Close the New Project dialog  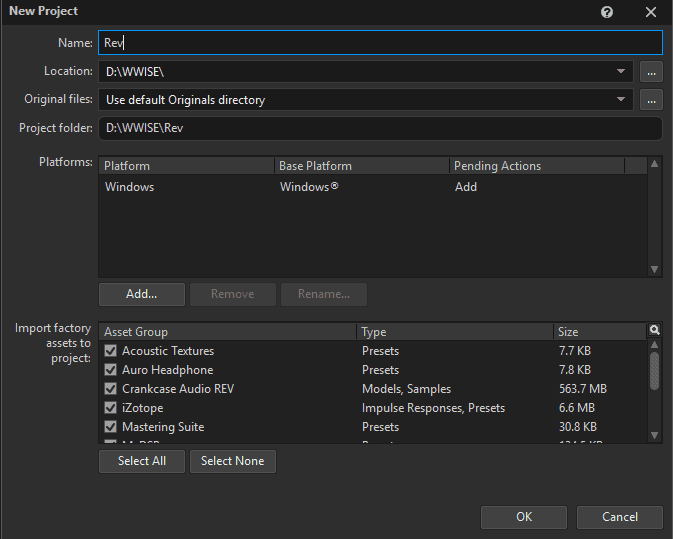click(x=651, y=12)
